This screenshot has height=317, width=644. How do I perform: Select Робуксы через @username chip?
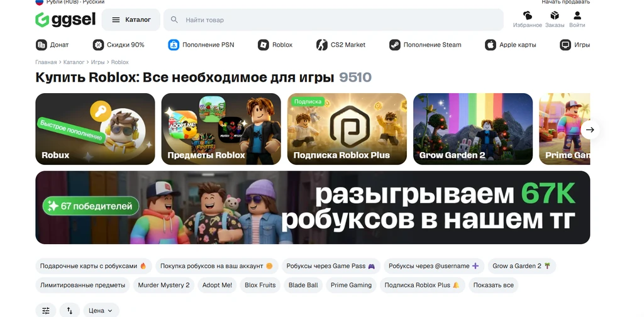pyautogui.click(x=434, y=266)
